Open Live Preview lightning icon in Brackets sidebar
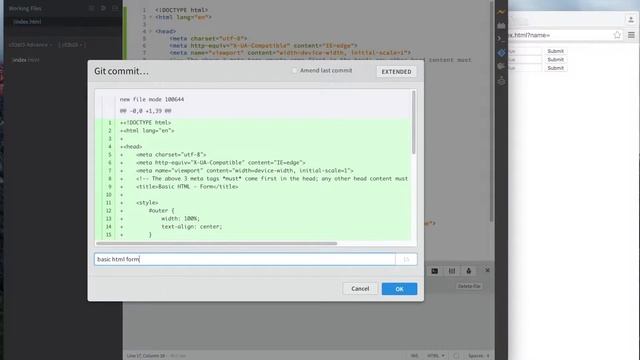The image size is (640, 360). pos(501,12)
